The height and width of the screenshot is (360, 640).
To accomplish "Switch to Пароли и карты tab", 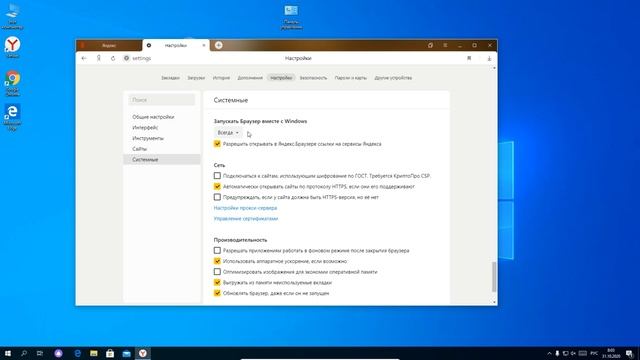I will pyautogui.click(x=351, y=78).
